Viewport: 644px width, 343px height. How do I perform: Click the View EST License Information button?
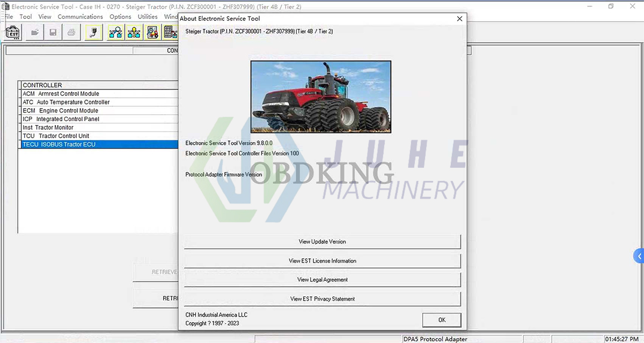click(322, 261)
